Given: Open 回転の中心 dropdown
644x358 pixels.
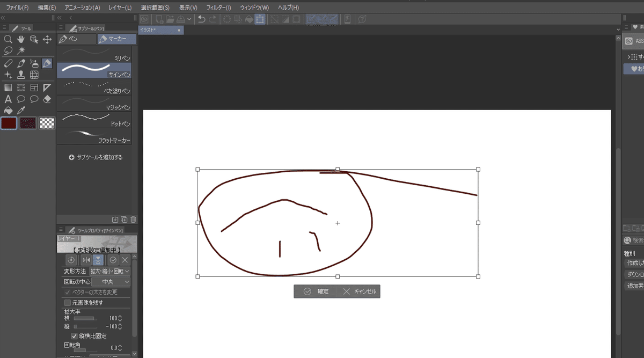Looking at the screenshot, I should tap(111, 282).
